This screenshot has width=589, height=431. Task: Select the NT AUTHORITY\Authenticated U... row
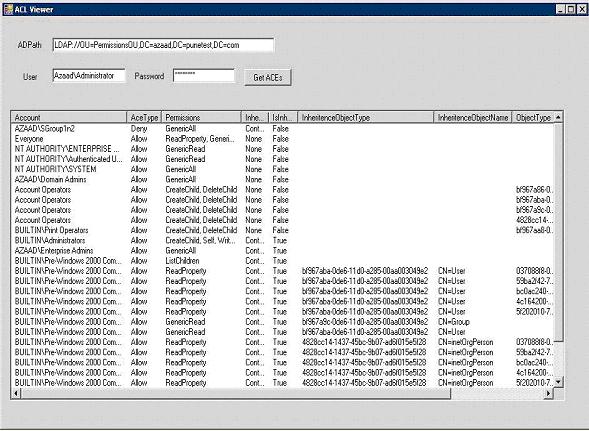(x=282, y=159)
